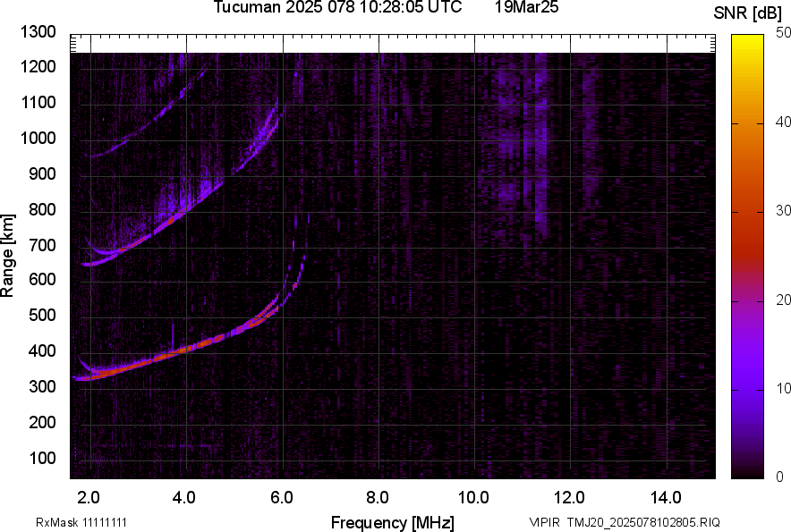The height and width of the screenshot is (532, 791).
Task: Click the range tick label '700'
Action: click(42, 245)
